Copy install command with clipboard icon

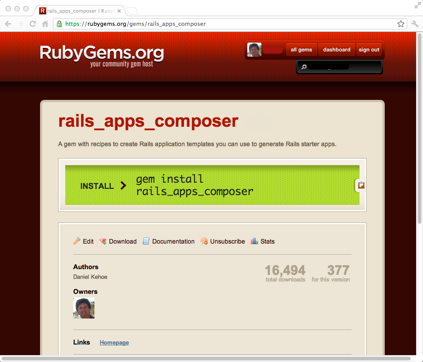coord(361,185)
